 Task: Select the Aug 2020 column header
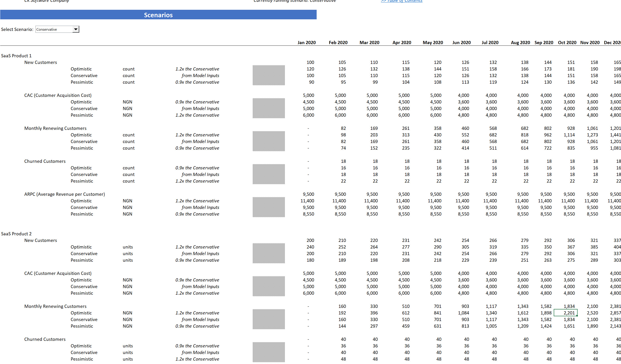(520, 42)
